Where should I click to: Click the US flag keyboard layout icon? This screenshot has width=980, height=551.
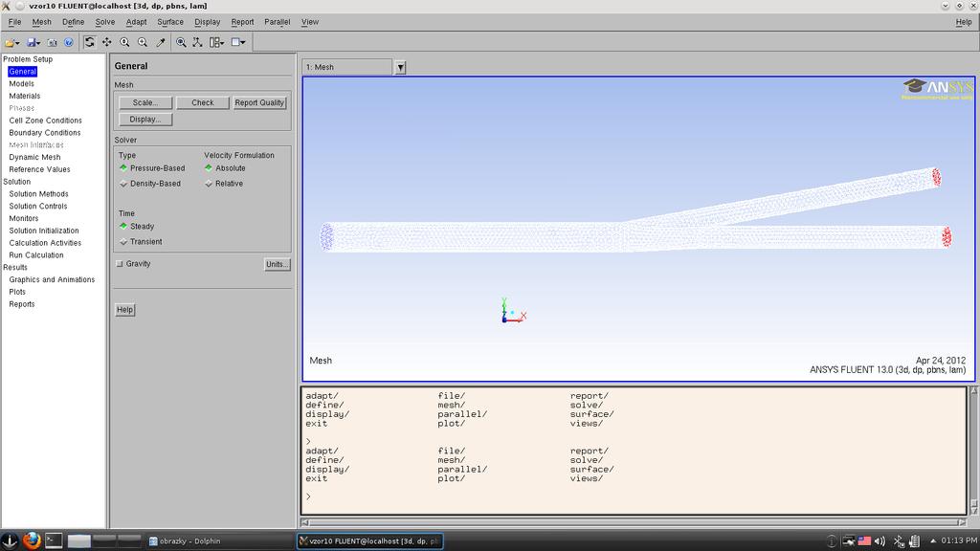coord(864,541)
